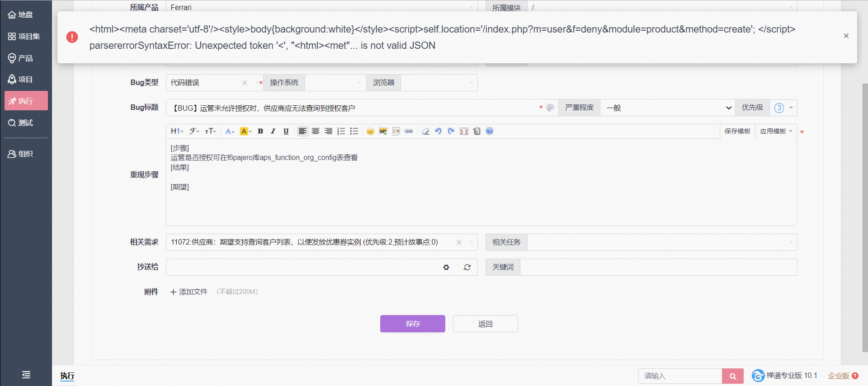Toggle italic formatting in the editor
This screenshot has width=868, height=386.
[x=273, y=131]
